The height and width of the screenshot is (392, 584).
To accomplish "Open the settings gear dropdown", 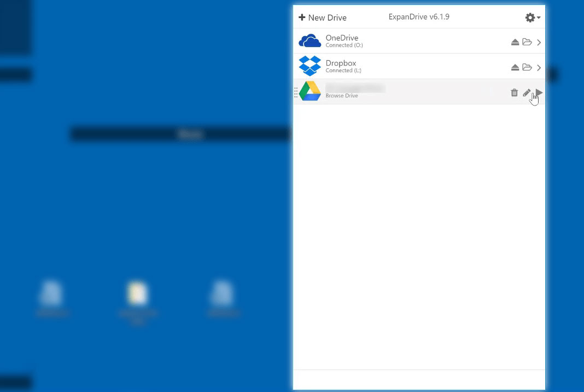I will pyautogui.click(x=532, y=17).
